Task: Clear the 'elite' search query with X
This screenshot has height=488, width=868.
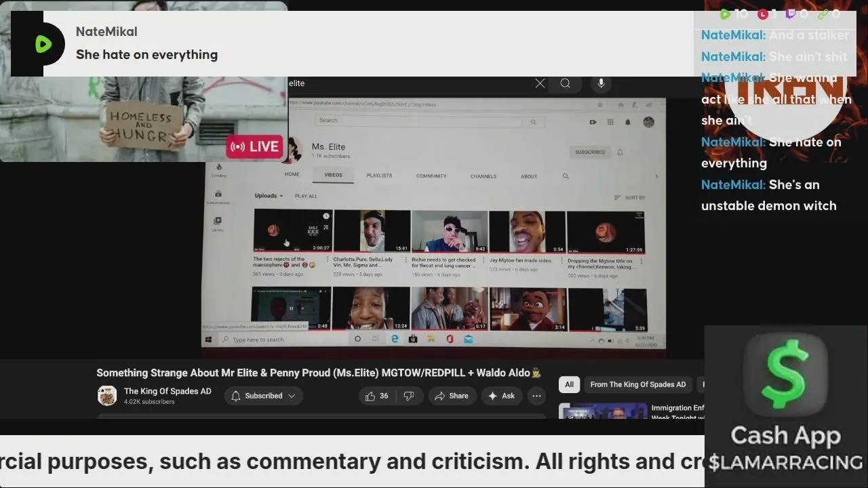Action: [540, 83]
